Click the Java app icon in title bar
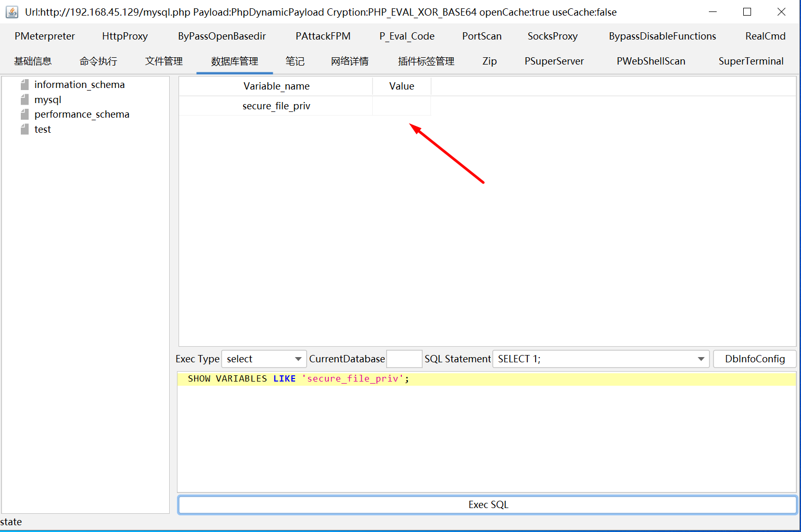The image size is (801, 532). click(12, 12)
